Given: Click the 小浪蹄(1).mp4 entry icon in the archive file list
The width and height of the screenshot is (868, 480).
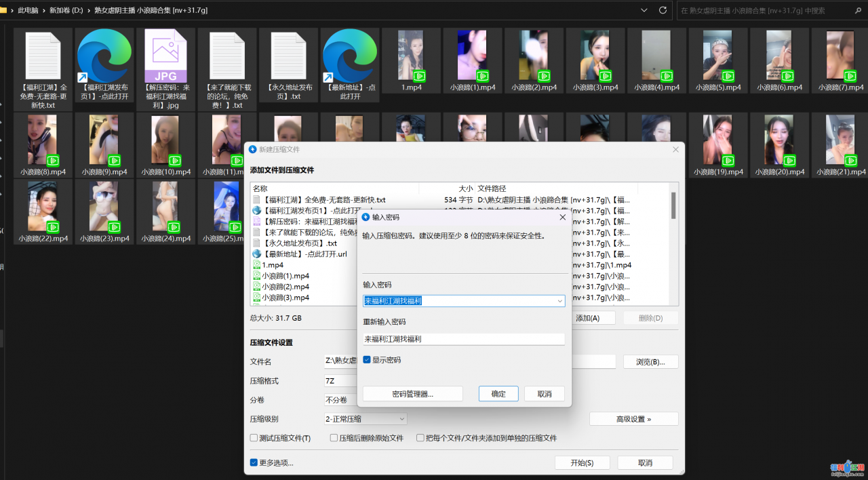Looking at the screenshot, I should (x=258, y=276).
